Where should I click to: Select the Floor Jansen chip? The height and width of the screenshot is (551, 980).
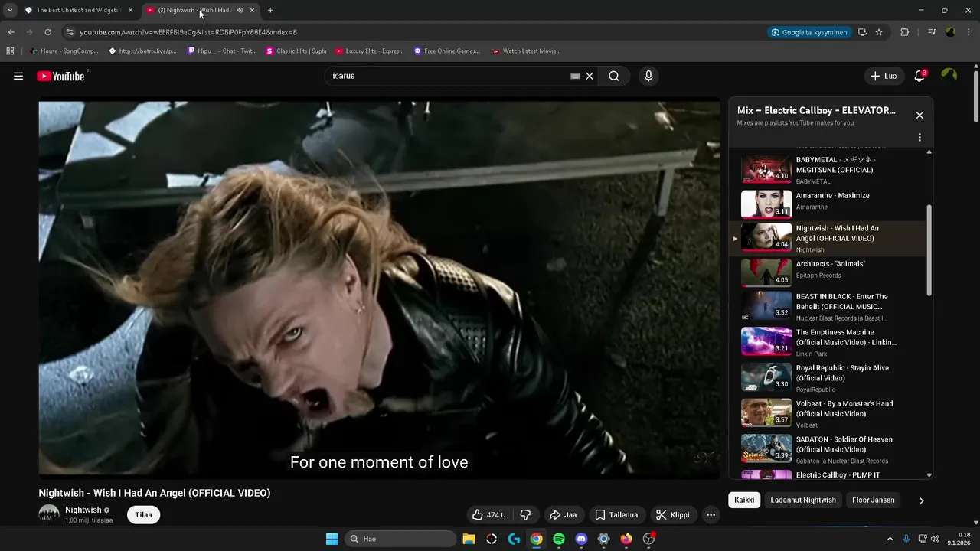click(x=873, y=500)
